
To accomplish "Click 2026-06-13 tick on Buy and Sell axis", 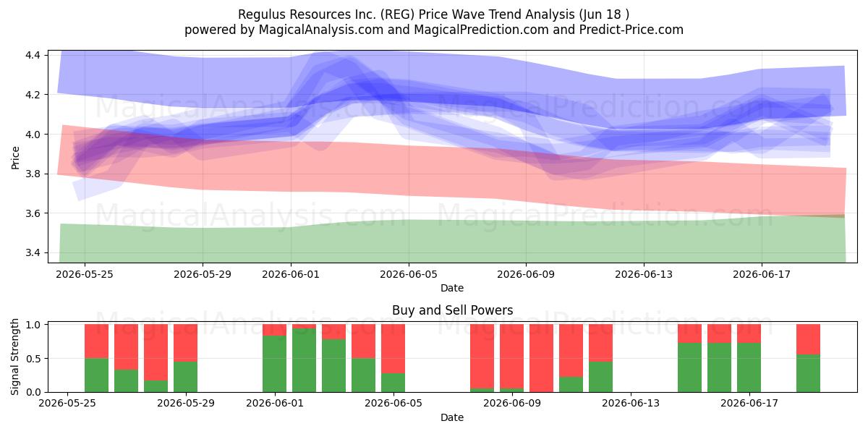I will (x=630, y=404).
